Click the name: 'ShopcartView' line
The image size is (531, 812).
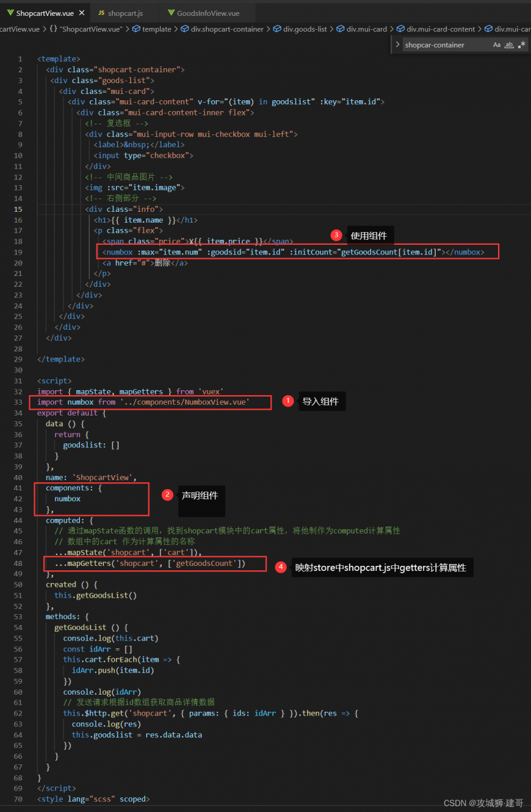click(x=91, y=478)
